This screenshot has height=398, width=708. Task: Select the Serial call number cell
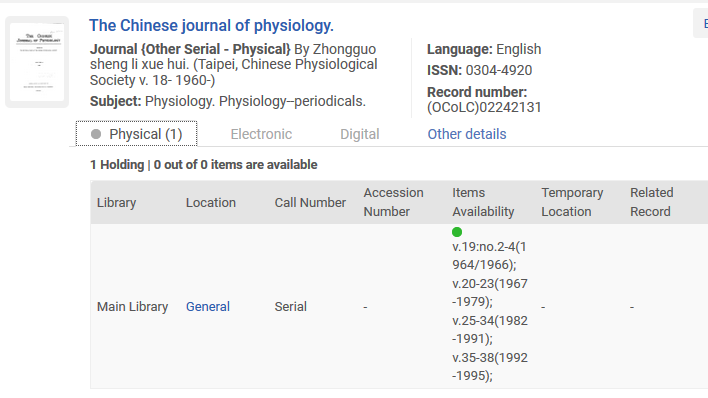[x=290, y=307]
